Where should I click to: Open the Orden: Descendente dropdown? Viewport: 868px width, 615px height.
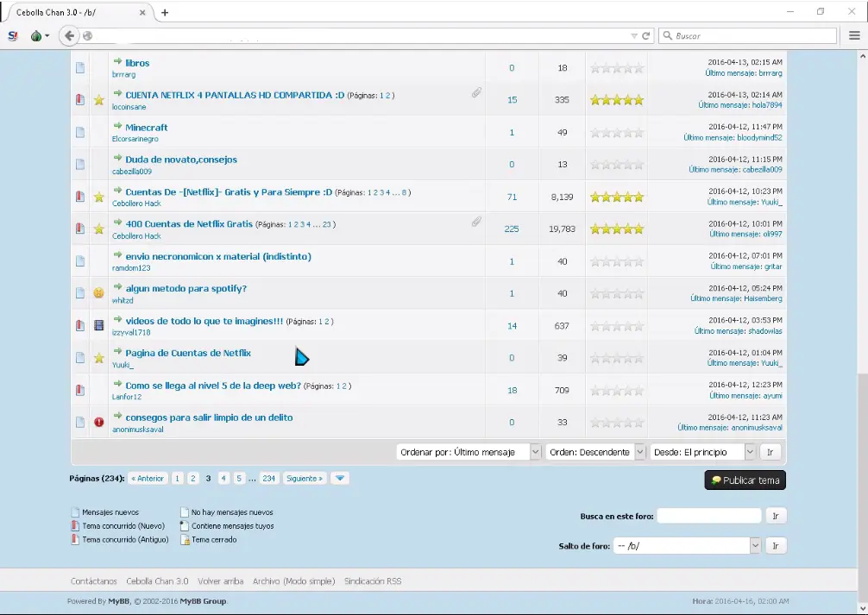tap(595, 452)
